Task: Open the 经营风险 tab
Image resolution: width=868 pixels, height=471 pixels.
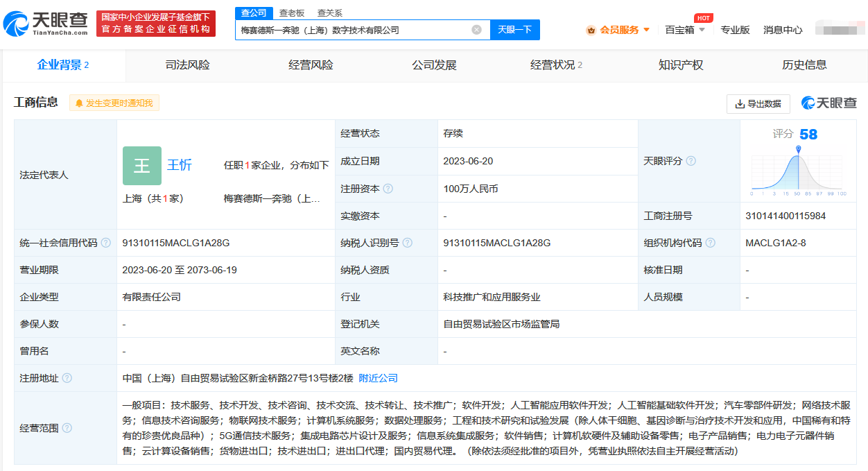Action: (311, 65)
